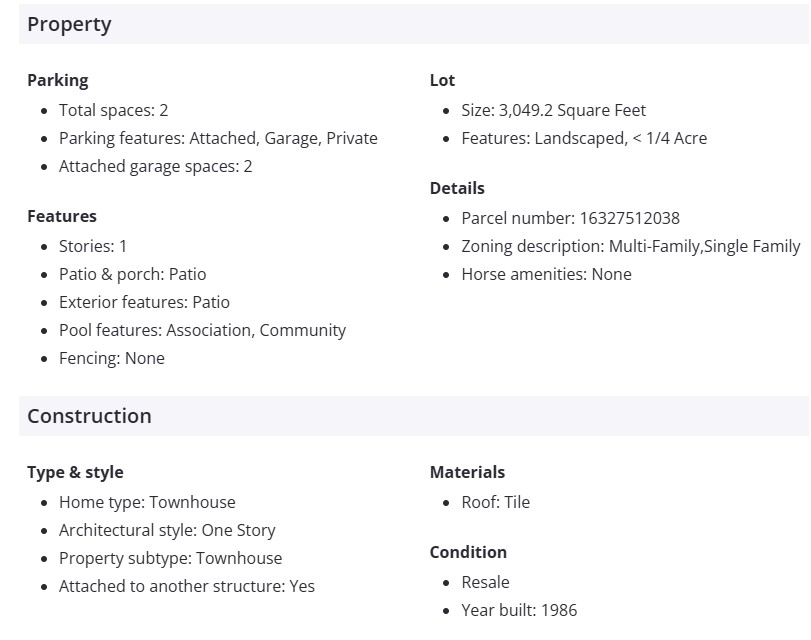811x640 pixels.
Task: Click the Lot Features: Landscaped entry
Action: 584,138
